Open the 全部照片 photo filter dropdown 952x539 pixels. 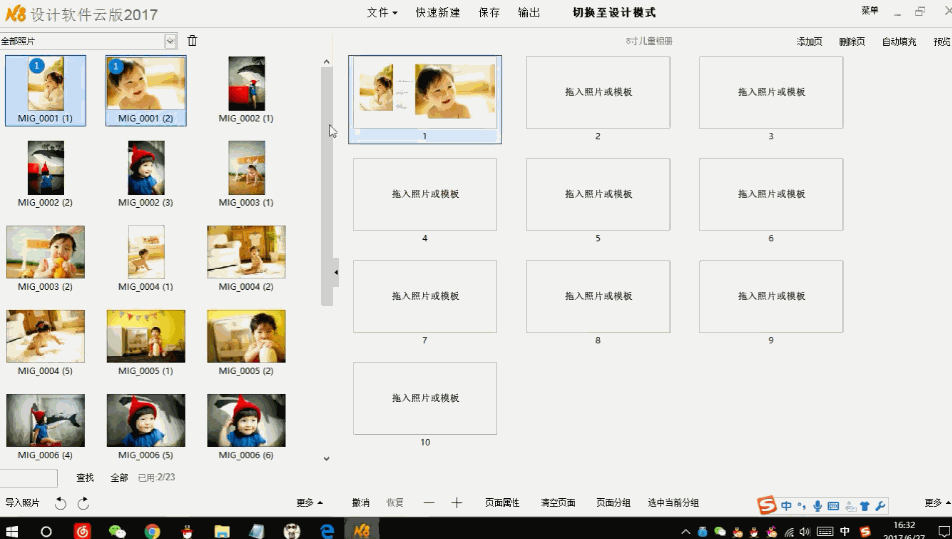(170, 41)
